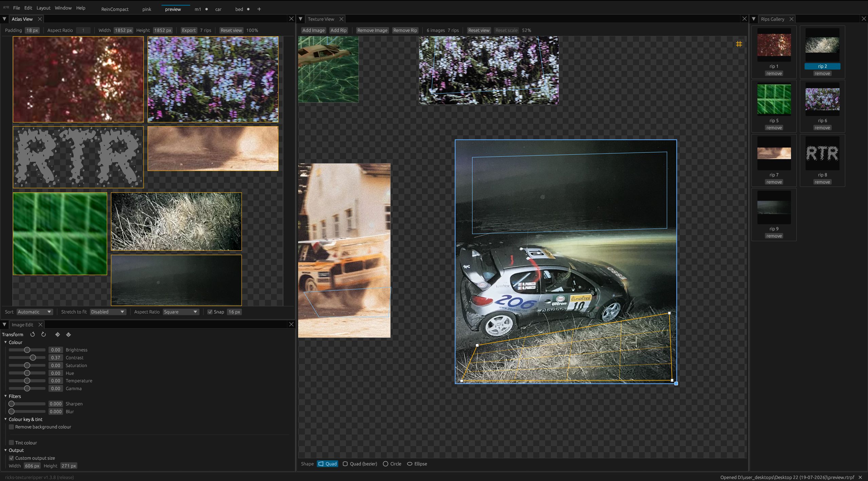Click Add Image in Texture View
The width and height of the screenshot is (868, 481).
[313, 30]
